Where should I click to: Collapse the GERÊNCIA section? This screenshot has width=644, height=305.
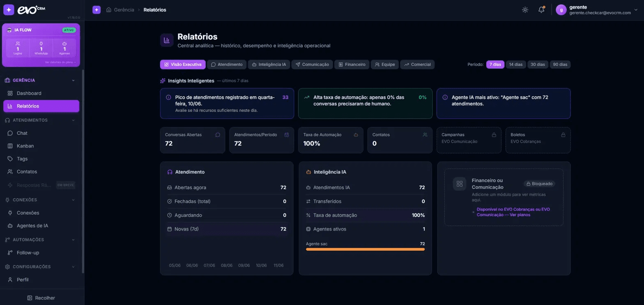click(x=74, y=80)
